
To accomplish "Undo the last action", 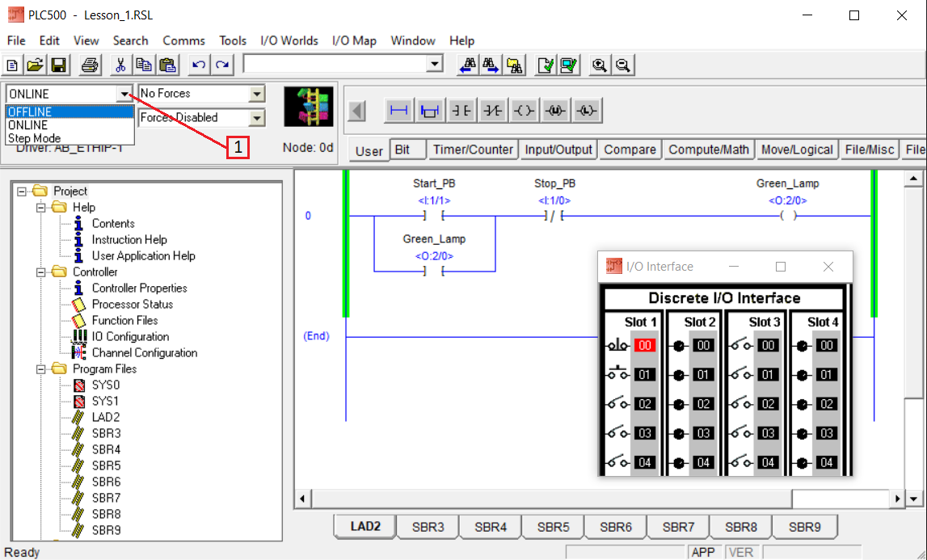I will coord(199,65).
